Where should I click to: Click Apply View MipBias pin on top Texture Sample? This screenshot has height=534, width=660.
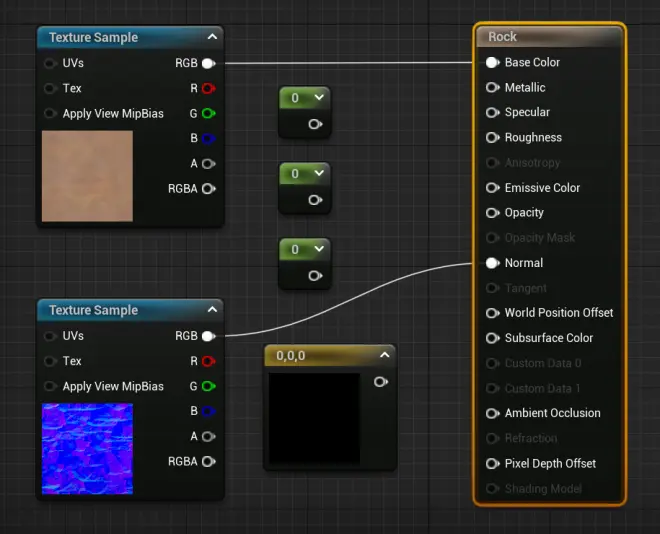coord(50,114)
